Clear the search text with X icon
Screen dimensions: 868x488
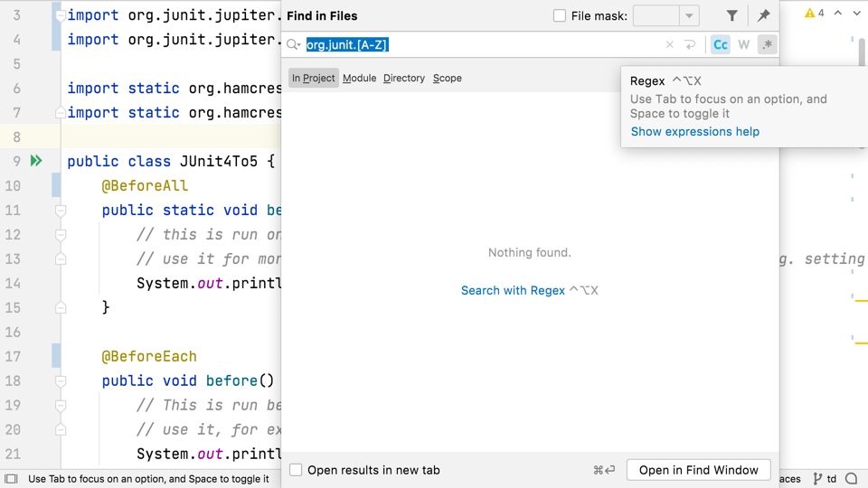[669, 44]
